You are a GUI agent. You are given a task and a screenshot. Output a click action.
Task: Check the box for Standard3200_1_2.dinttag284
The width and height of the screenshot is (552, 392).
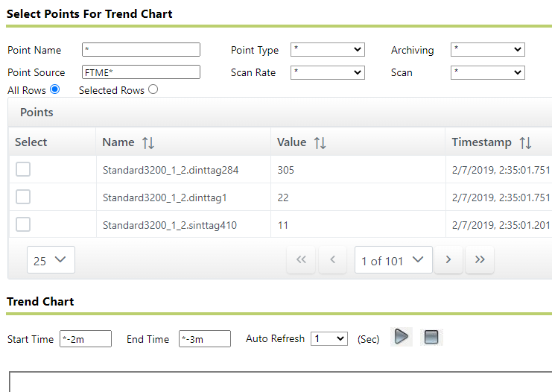(x=23, y=169)
